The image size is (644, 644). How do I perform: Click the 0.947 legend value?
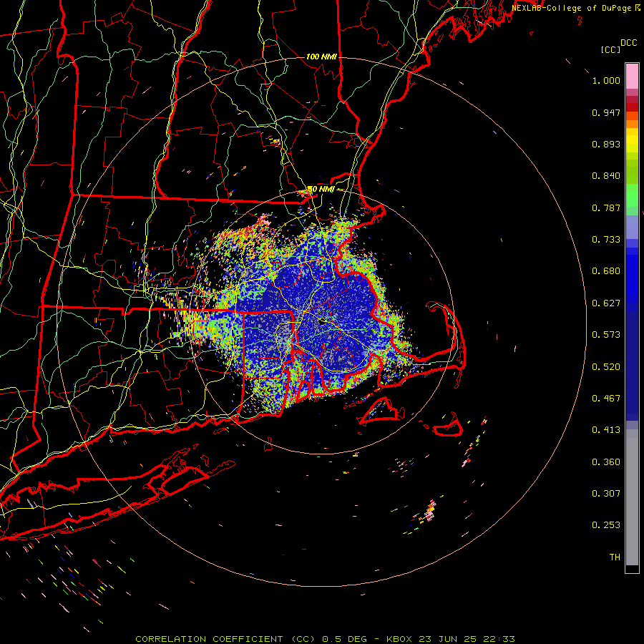click(x=606, y=112)
